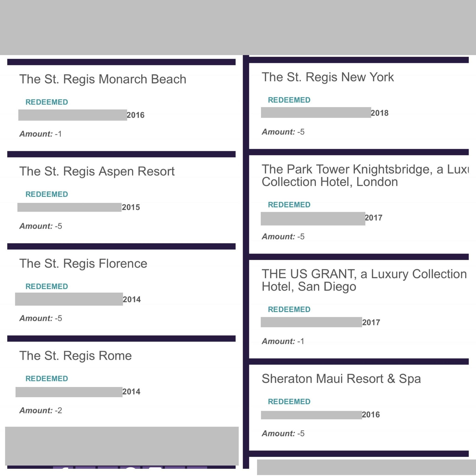Click The Park Tower Knightsbridge hotel title
Screen dimensions: 476x476
coord(365,175)
